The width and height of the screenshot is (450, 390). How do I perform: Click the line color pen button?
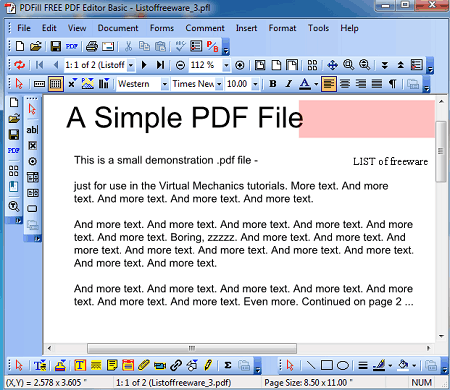point(379,365)
